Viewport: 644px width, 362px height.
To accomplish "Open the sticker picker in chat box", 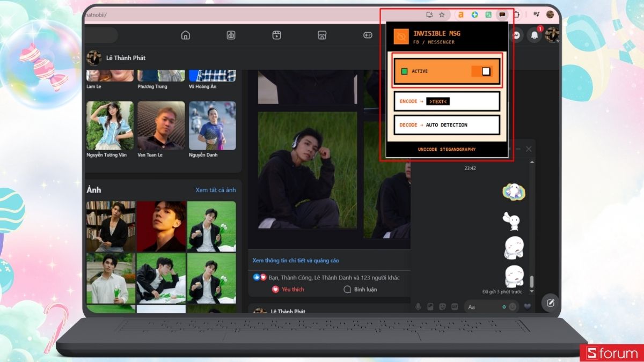I will pyautogui.click(x=443, y=306).
